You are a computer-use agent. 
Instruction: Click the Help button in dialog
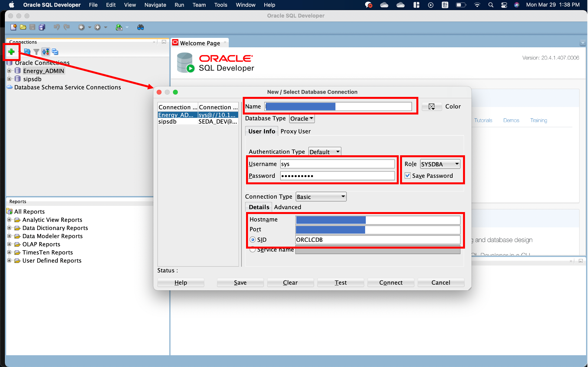click(x=181, y=283)
